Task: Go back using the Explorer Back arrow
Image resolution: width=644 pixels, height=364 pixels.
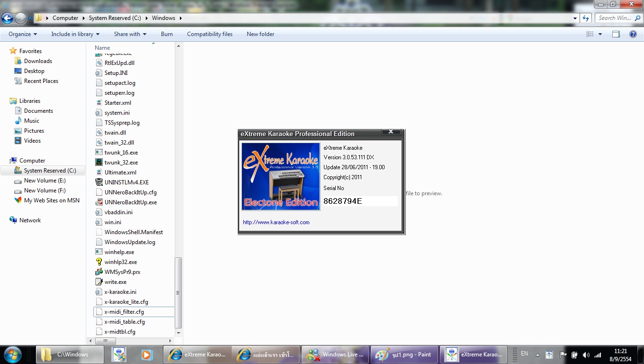Action: click(7, 18)
